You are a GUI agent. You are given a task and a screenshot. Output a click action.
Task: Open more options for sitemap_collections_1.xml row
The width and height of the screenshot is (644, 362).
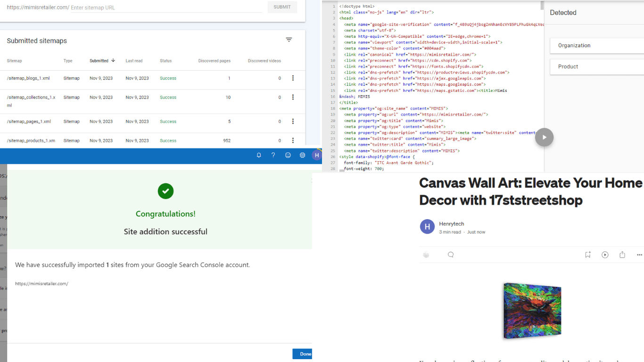(x=293, y=97)
